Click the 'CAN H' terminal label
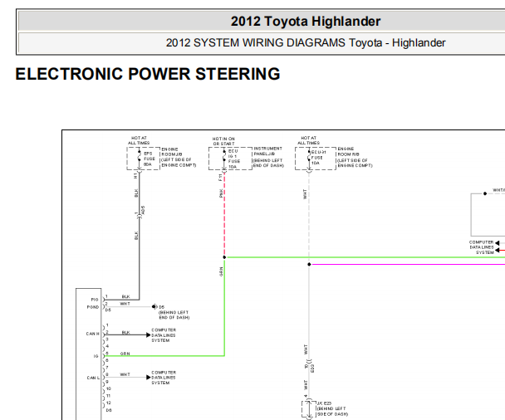The width and height of the screenshot is (505, 420). [92, 334]
